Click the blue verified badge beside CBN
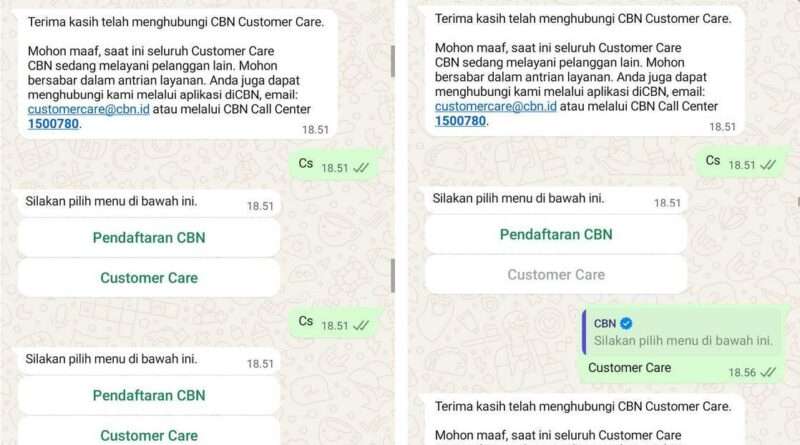800x445 pixels. (626, 324)
